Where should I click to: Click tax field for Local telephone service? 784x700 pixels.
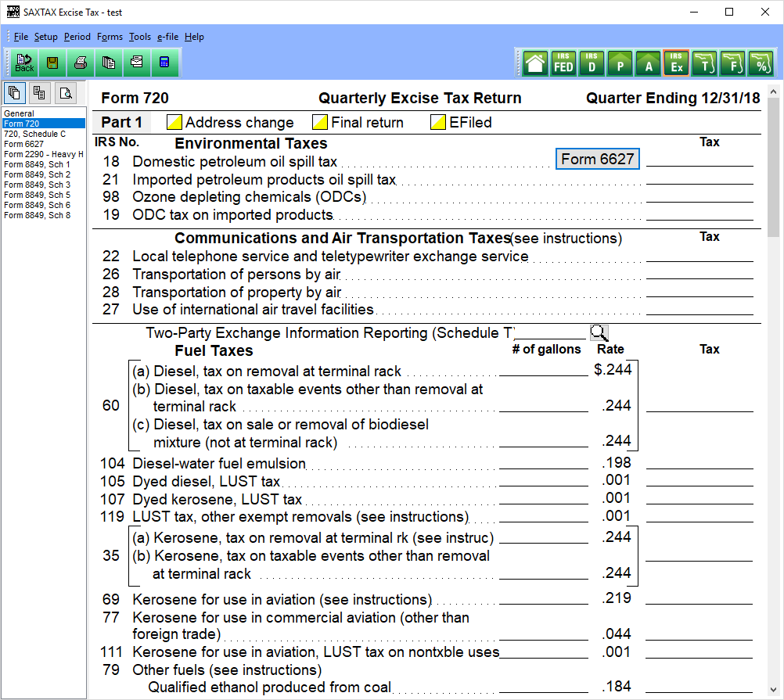pyautogui.click(x=699, y=255)
